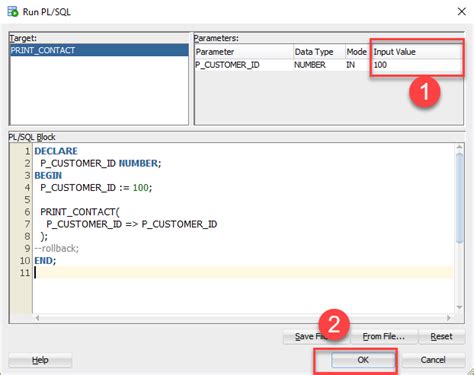Screen dimensions: 474x375
Task: Click the value 100 on line 4
Action: (x=140, y=188)
